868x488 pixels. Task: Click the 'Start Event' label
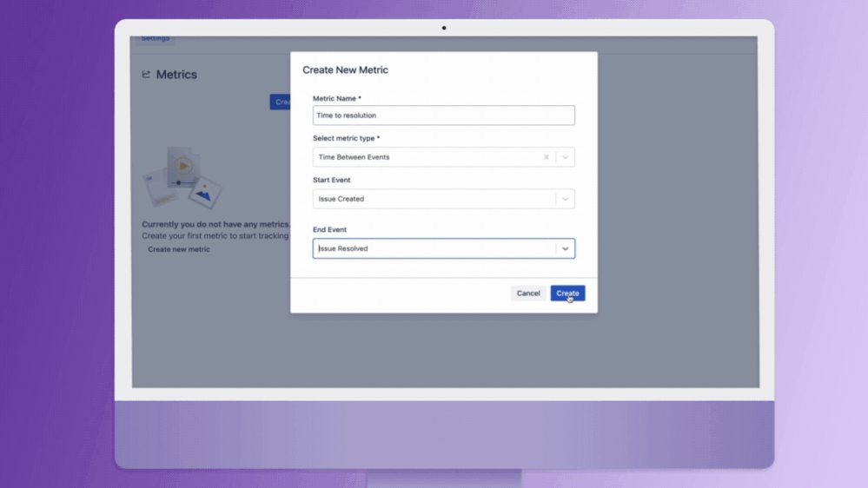tap(331, 180)
